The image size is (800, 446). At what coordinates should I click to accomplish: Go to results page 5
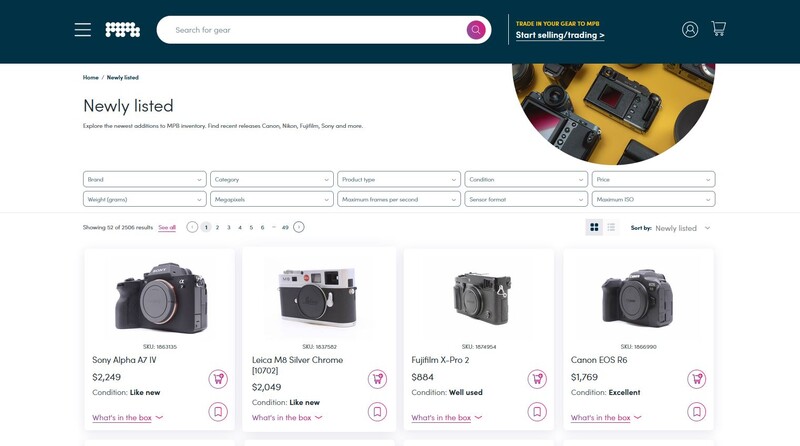(251, 227)
